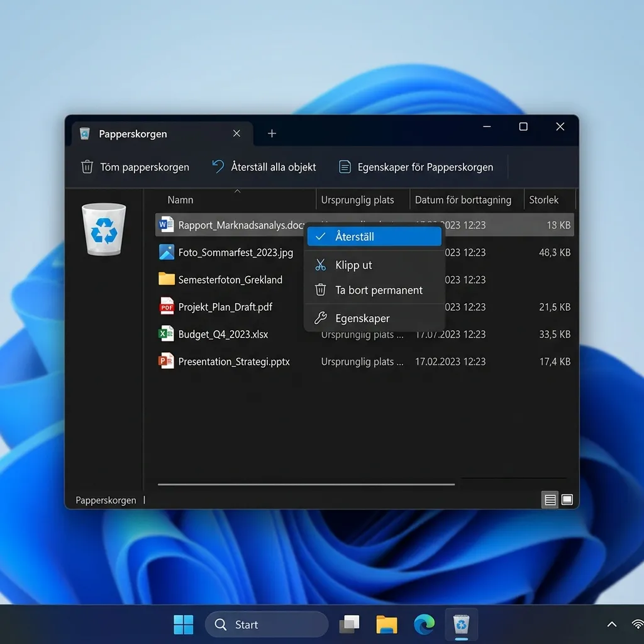Image resolution: width=644 pixels, height=644 pixels.
Task: Click the large recycle bin icon in left pane
Action: (x=104, y=230)
